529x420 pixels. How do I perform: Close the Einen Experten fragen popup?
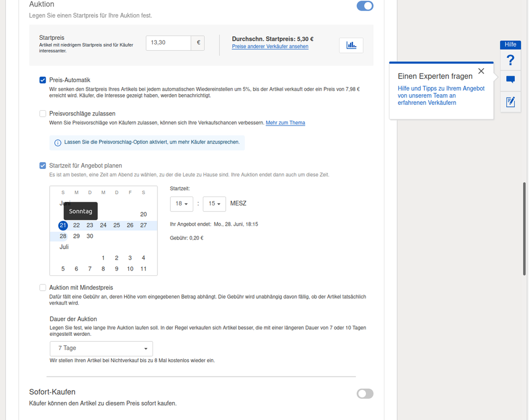coord(481,71)
